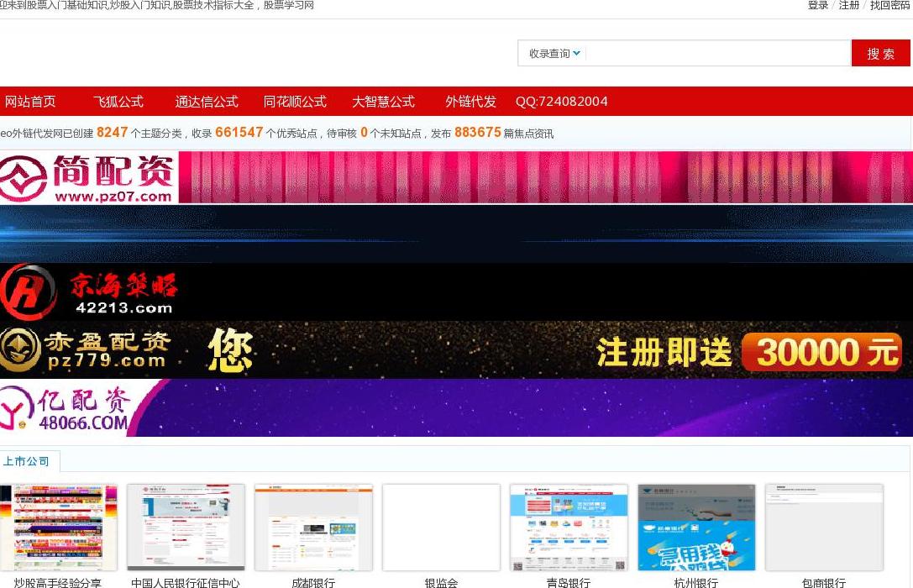The width and height of the screenshot is (913, 588).
Task: Open the 登录 login link
Action: [817, 5]
